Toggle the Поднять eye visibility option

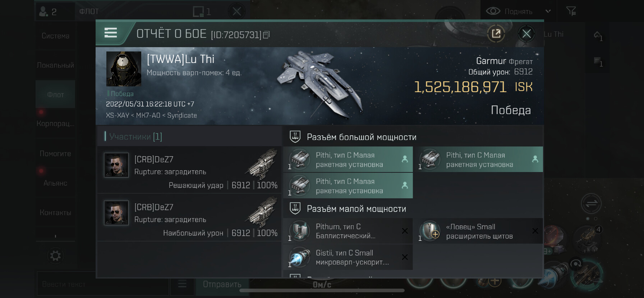coord(493,11)
